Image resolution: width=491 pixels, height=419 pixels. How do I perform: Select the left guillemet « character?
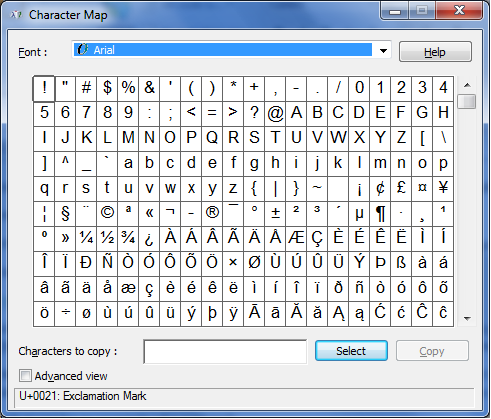(x=149, y=214)
